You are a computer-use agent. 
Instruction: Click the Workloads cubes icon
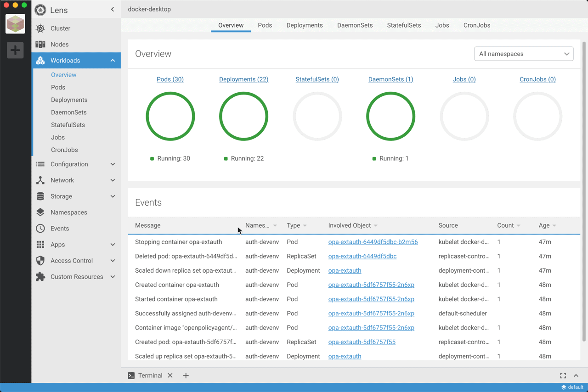[x=40, y=61]
